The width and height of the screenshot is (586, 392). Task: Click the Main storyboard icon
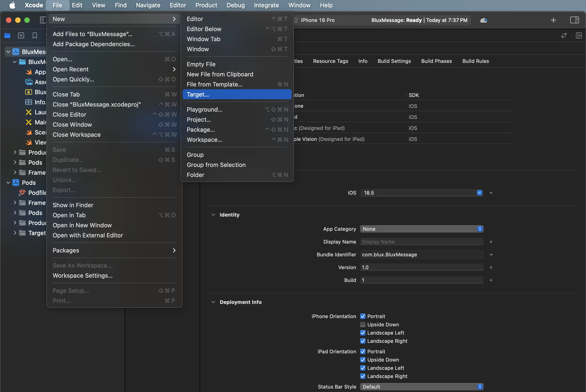pyautogui.click(x=29, y=122)
